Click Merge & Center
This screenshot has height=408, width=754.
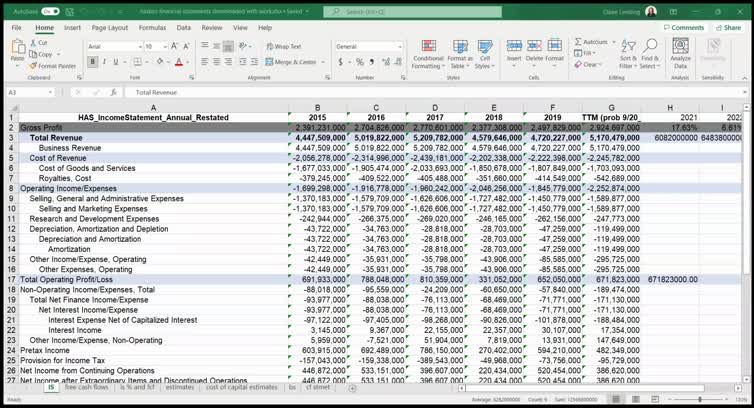(291, 62)
